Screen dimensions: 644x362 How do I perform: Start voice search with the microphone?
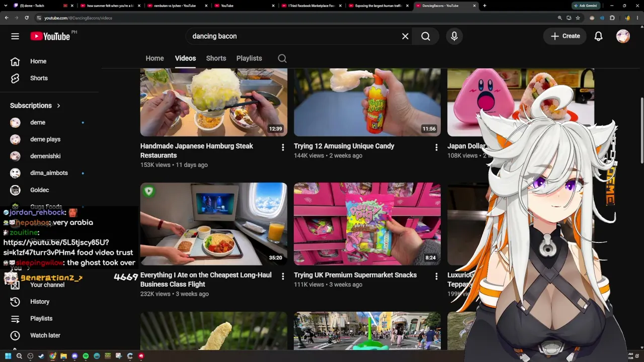coord(454,36)
